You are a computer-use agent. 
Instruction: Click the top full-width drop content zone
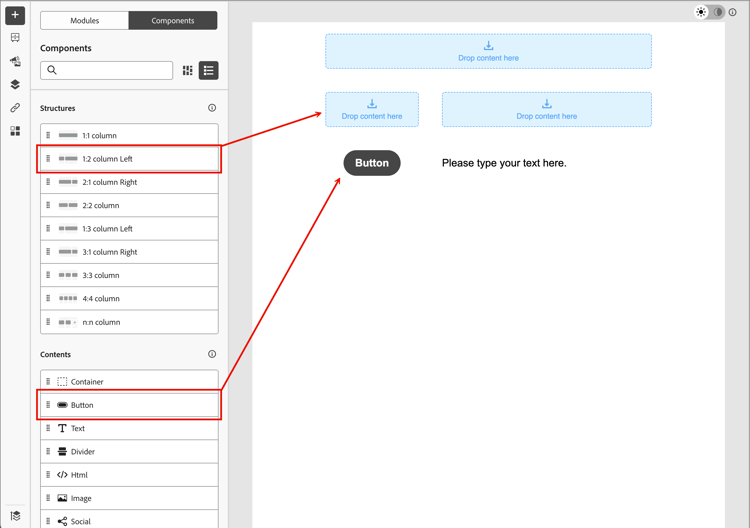click(488, 51)
